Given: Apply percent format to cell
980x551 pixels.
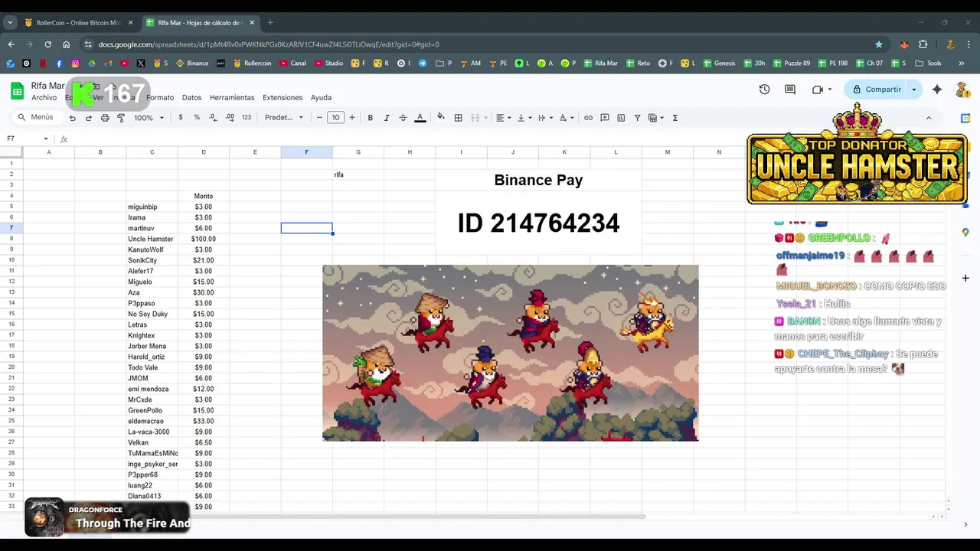Looking at the screenshot, I should [x=197, y=118].
